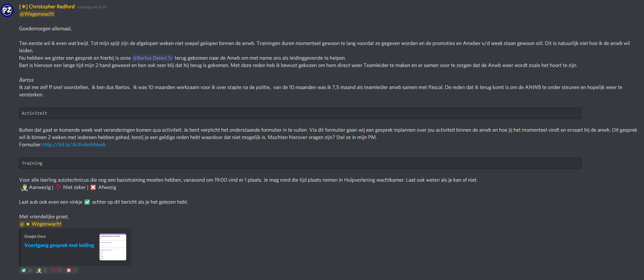Toggle the question mark reaction below the embed

(56, 270)
